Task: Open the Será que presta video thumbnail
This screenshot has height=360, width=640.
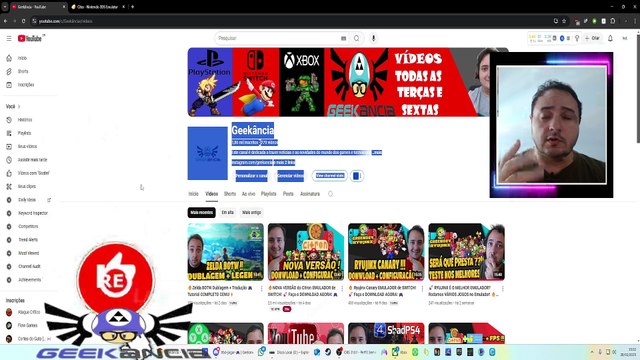Action: click(x=467, y=252)
